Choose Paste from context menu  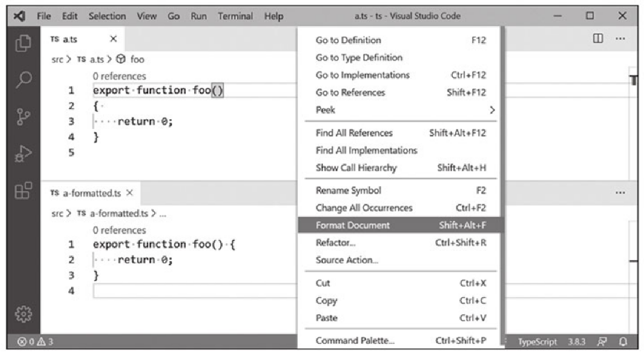click(x=400, y=318)
